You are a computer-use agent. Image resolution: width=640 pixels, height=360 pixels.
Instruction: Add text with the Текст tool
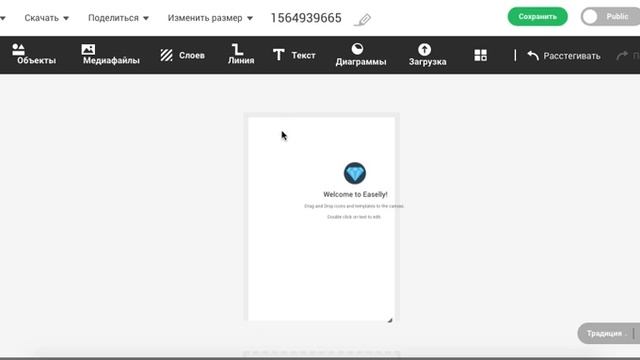click(294, 55)
